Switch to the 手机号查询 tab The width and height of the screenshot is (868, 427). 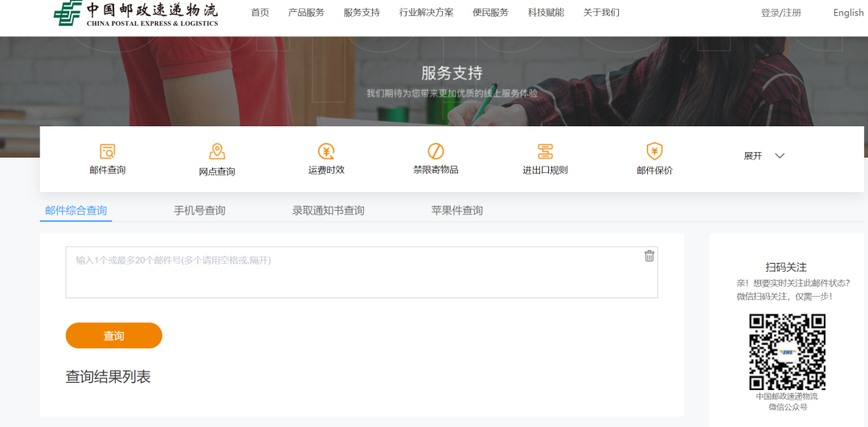[199, 211]
